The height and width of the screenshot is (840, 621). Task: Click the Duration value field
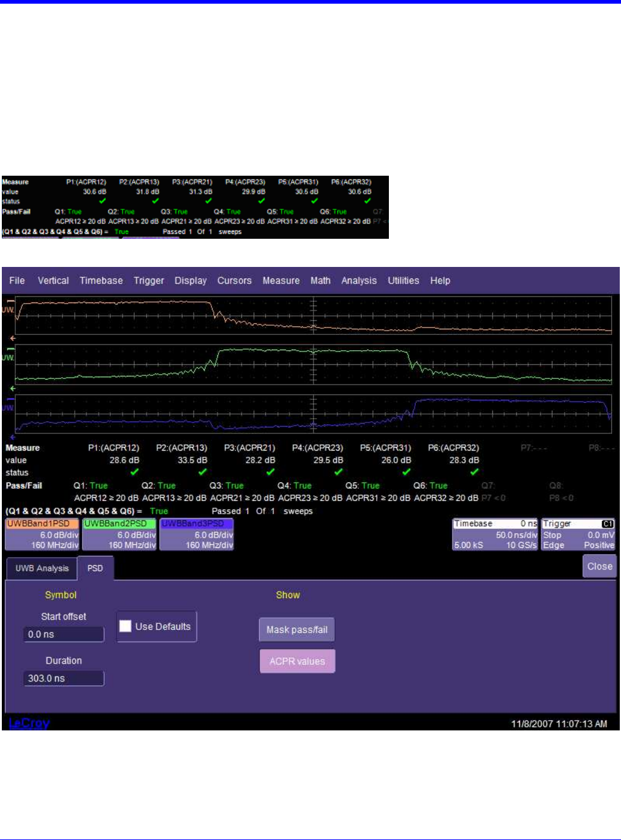(x=64, y=678)
